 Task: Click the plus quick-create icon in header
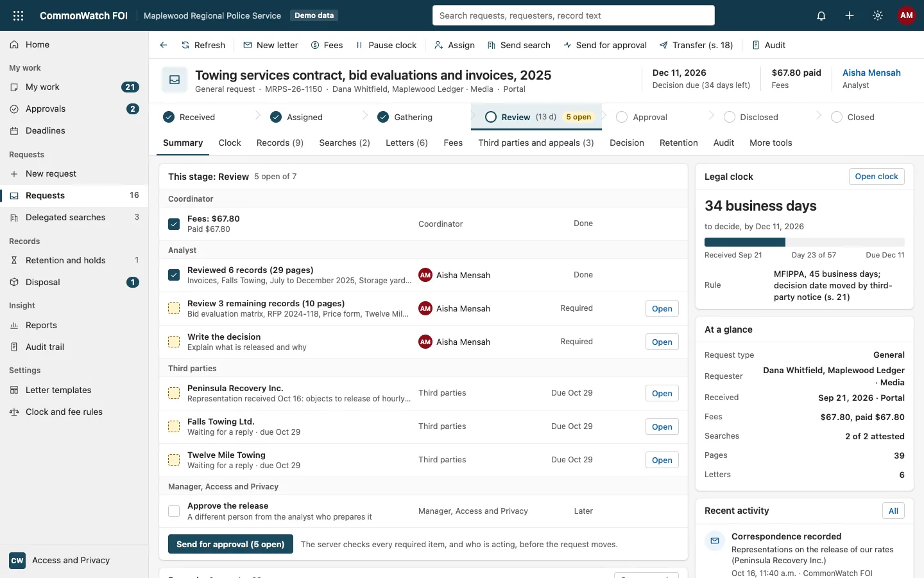(850, 15)
